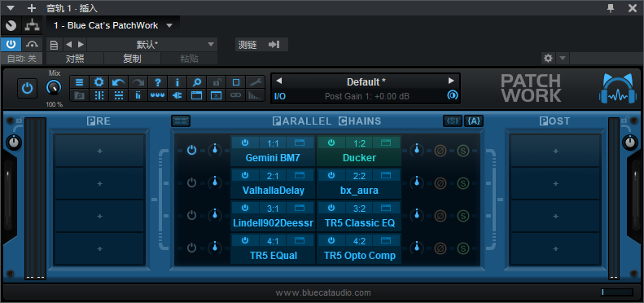
Task: Toggle PatchWork main bypass power button
Action: (x=27, y=89)
